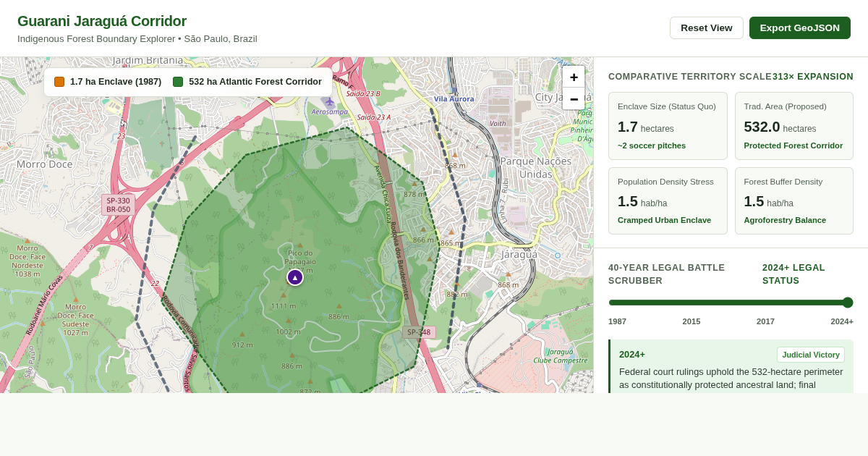Image resolution: width=868 pixels, height=456 pixels.
Task: Click the Judicial Victory badge
Action: pyautogui.click(x=811, y=355)
